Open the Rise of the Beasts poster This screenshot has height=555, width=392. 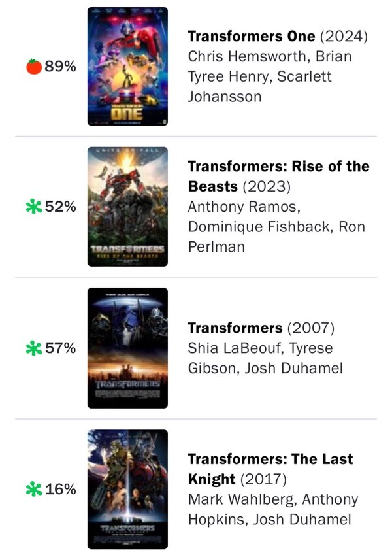tap(127, 207)
